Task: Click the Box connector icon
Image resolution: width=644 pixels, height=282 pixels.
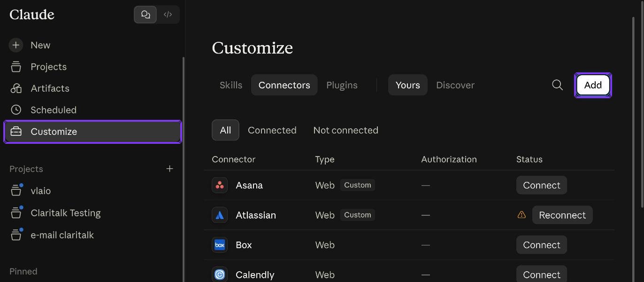Action: pyautogui.click(x=220, y=245)
